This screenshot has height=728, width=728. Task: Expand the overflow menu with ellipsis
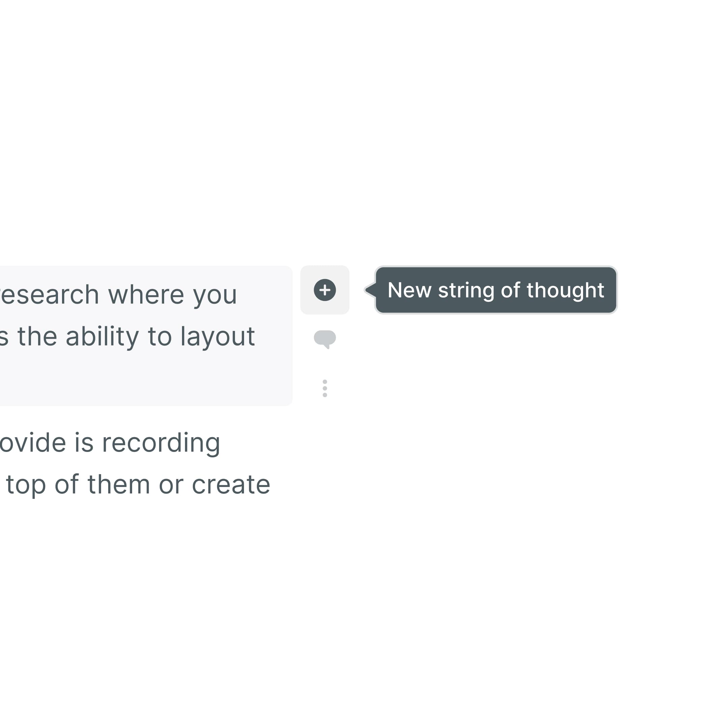(325, 388)
